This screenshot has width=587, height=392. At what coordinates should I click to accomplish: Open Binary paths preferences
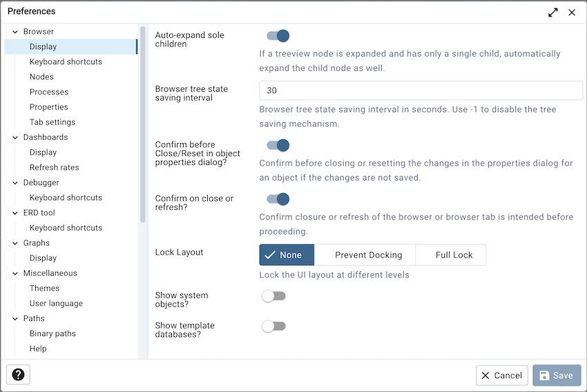coord(52,334)
